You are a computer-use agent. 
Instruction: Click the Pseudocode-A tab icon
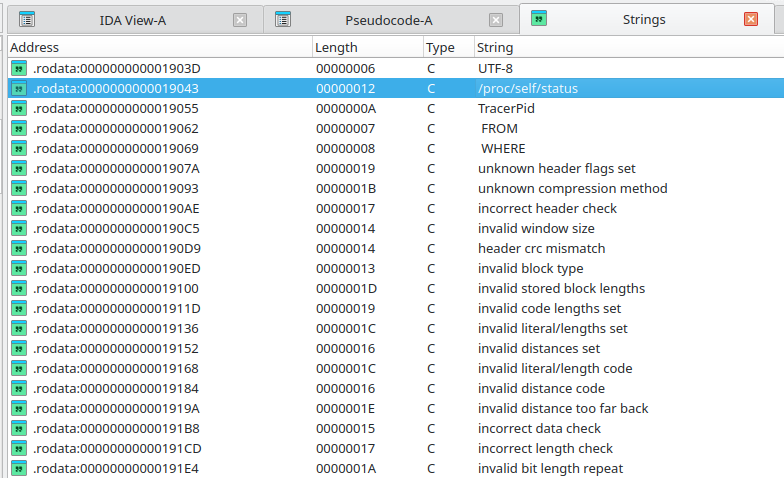click(x=283, y=19)
